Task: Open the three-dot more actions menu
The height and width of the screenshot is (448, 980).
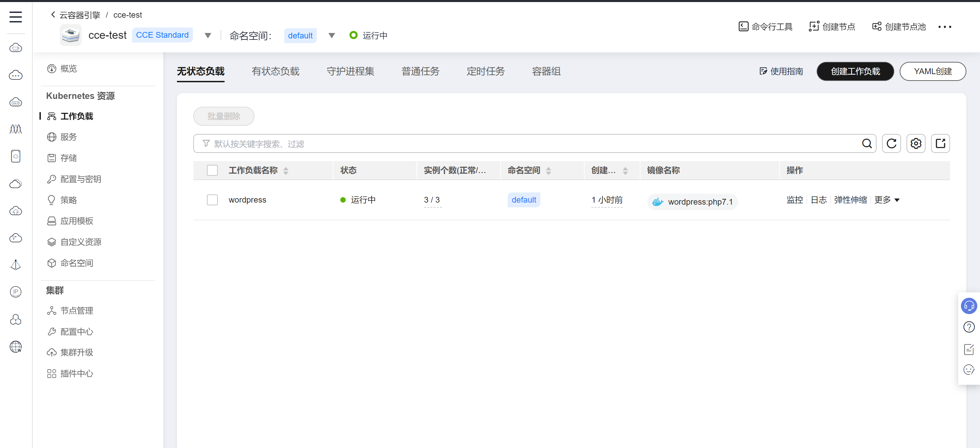Action: click(x=945, y=27)
